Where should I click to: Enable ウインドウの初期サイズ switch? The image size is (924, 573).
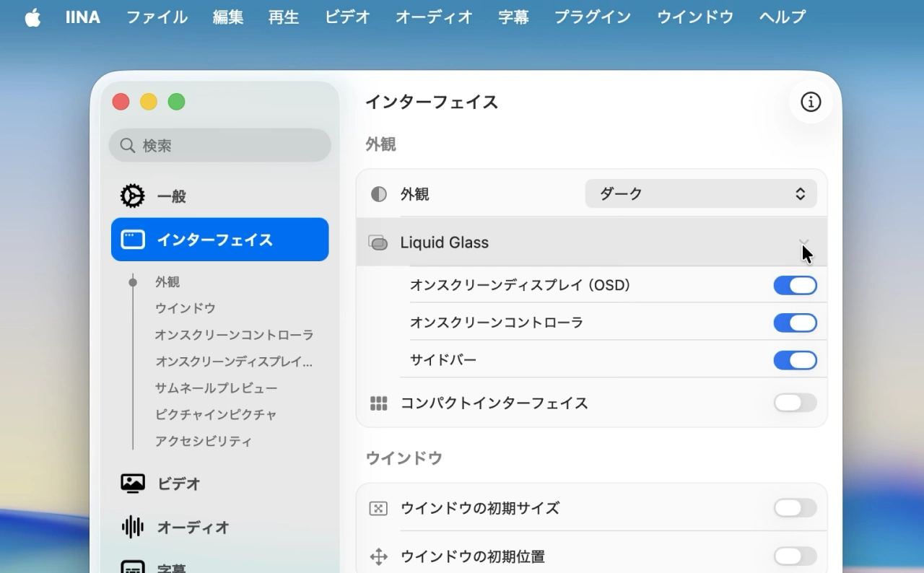pos(796,508)
